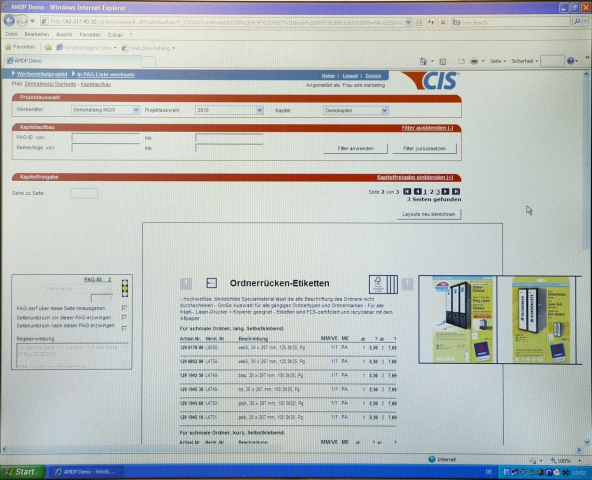The width and height of the screenshot is (592, 480).
Task: Click the browser Back arrow button
Action: 9,21
